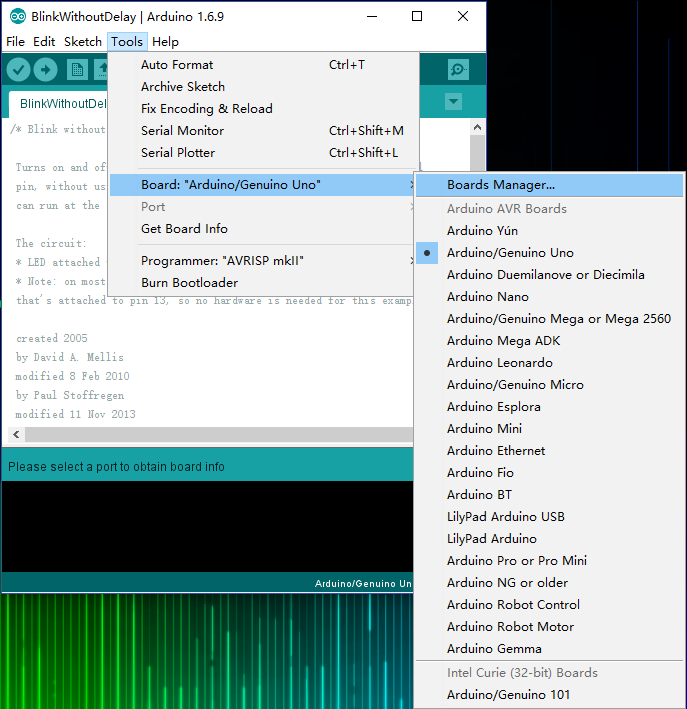
Task: Select LilyPad Arduino board
Action: 549,539
